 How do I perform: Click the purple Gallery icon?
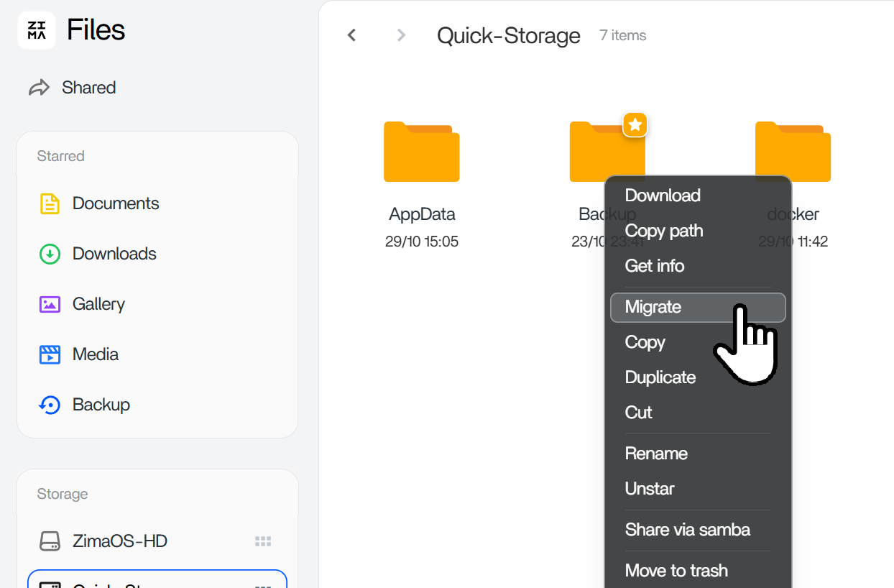click(x=49, y=304)
